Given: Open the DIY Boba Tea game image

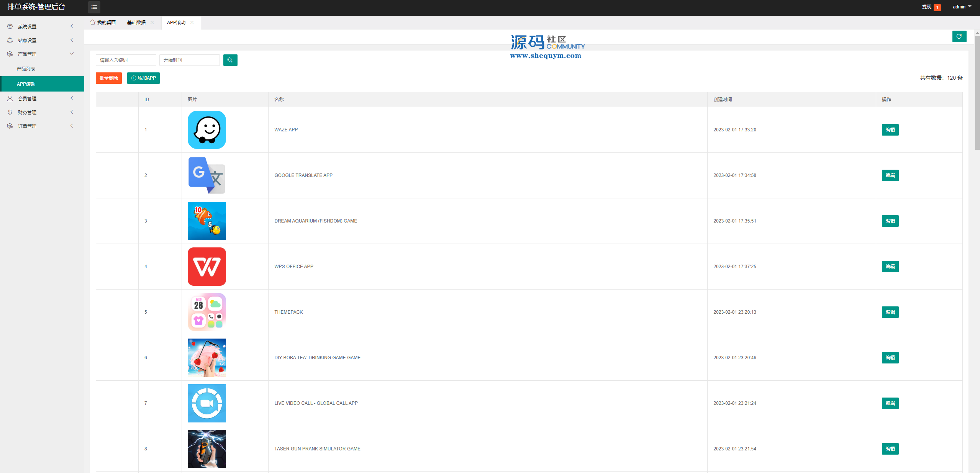Looking at the screenshot, I should pos(207,358).
